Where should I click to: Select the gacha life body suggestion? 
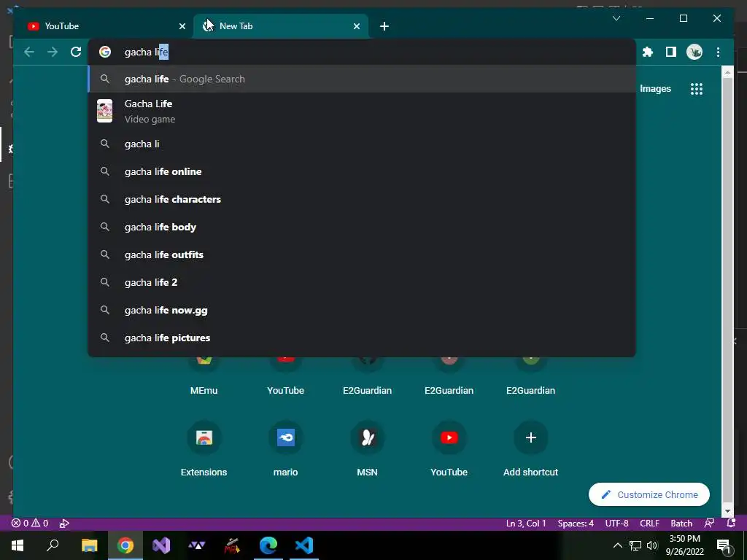pyautogui.click(x=362, y=227)
